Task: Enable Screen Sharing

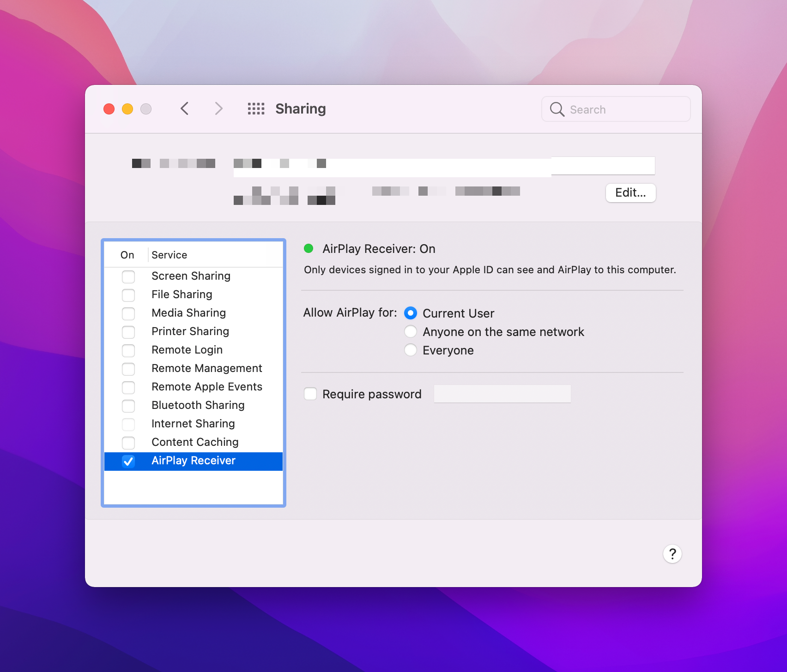Action: [129, 276]
